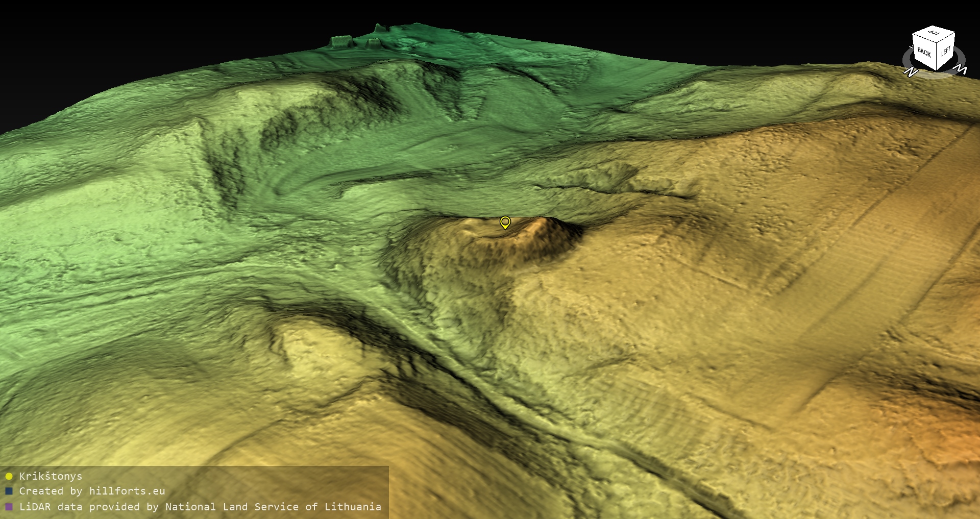Screen dimensions: 980x519
Task: Click the W letter on the compass ring
Action: [x=961, y=69]
